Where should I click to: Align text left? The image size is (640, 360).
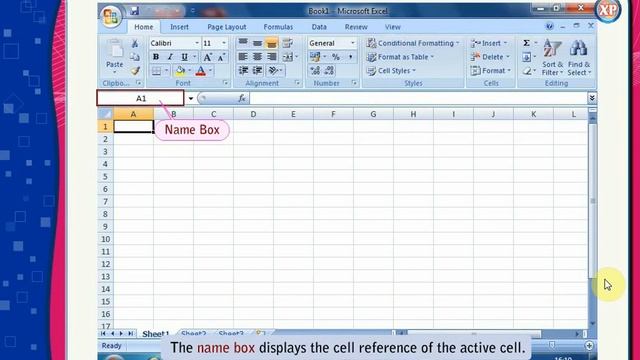pyautogui.click(x=243, y=57)
